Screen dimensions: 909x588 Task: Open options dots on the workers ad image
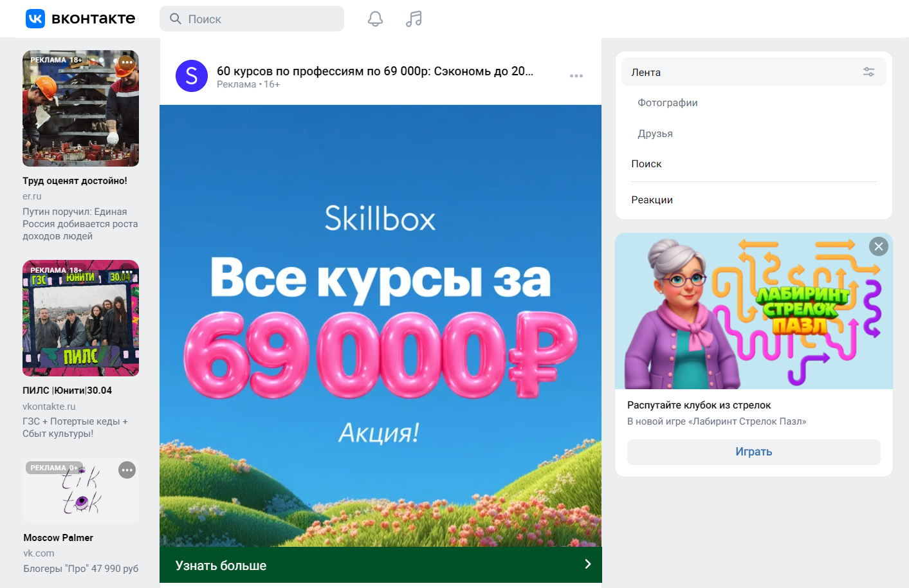point(127,62)
